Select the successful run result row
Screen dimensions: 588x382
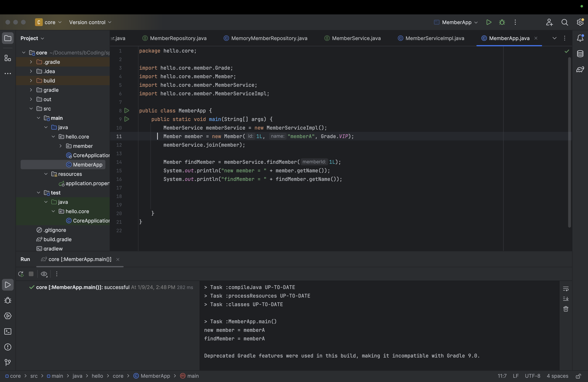point(111,287)
